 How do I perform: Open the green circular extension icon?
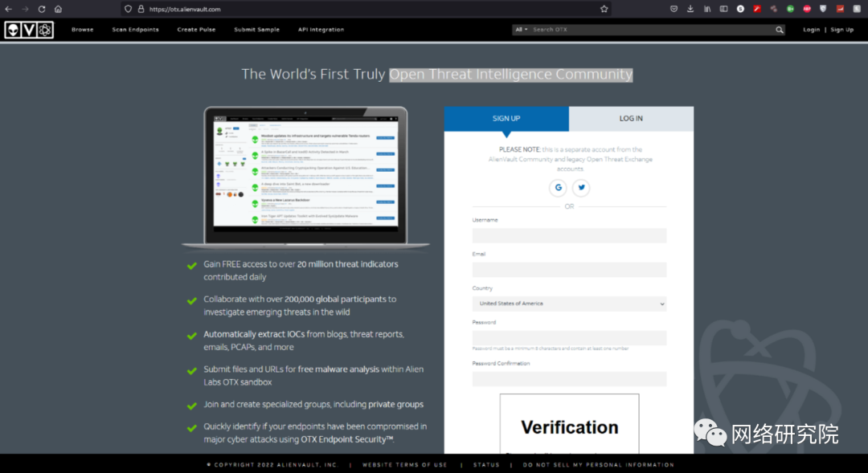coord(790,9)
